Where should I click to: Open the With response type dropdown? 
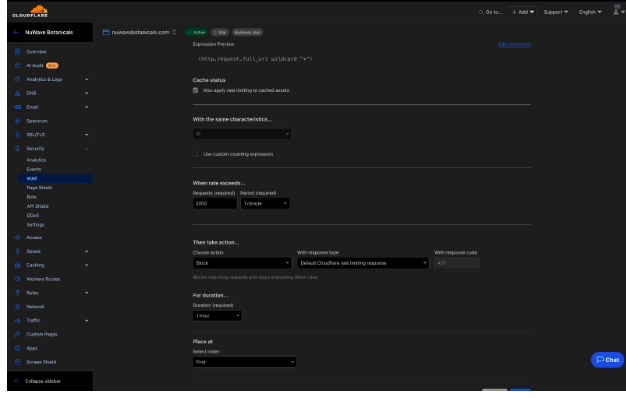(x=363, y=263)
